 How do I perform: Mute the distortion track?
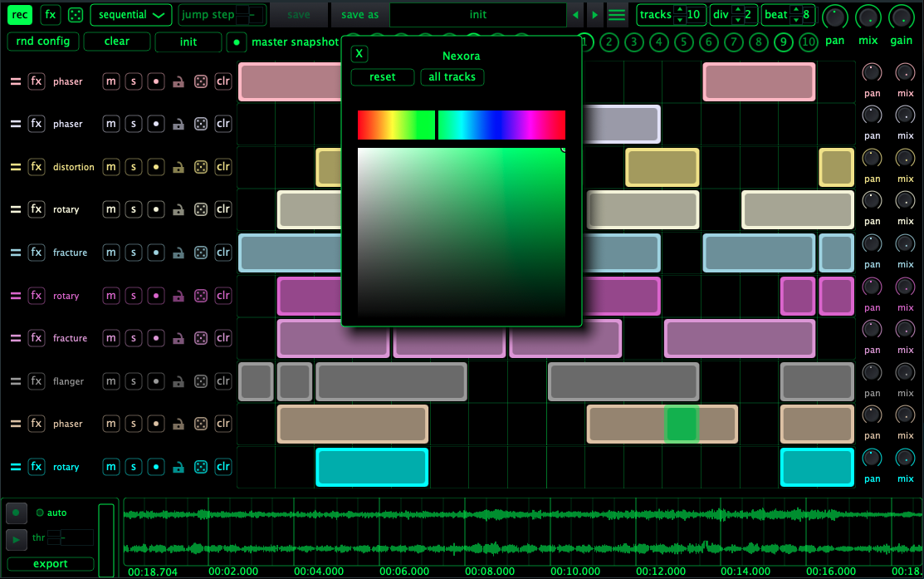(x=110, y=166)
